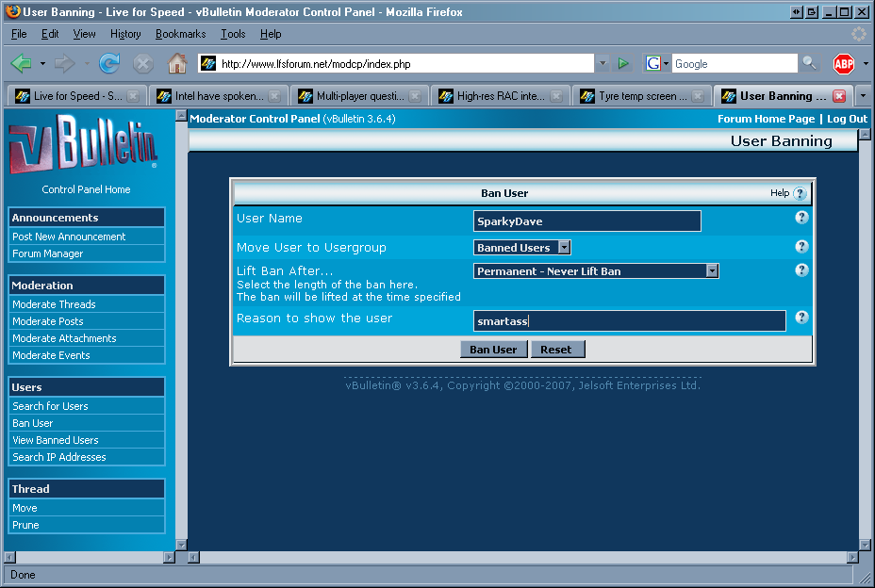The image size is (875, 588).
Task: Close the Multi-player questi... tab
Action: point(415,96)
